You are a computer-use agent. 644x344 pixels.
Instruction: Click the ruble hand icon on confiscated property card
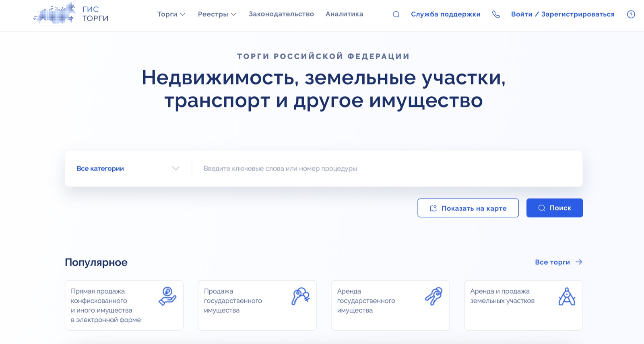pos(167,296)
